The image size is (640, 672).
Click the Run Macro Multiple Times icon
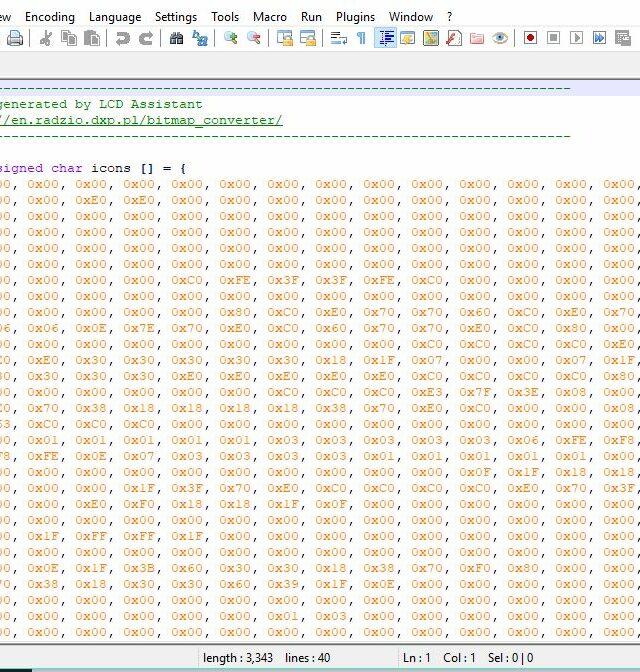point(599,38)
